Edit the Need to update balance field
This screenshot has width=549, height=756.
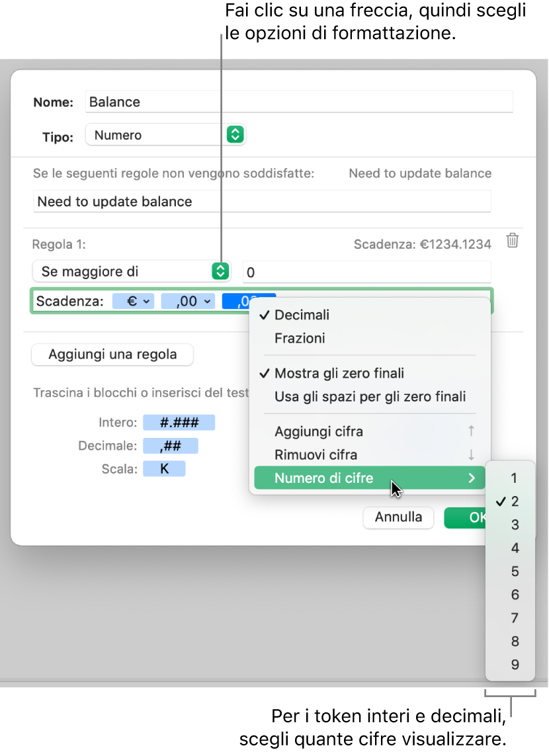click(x=262, y=202)
